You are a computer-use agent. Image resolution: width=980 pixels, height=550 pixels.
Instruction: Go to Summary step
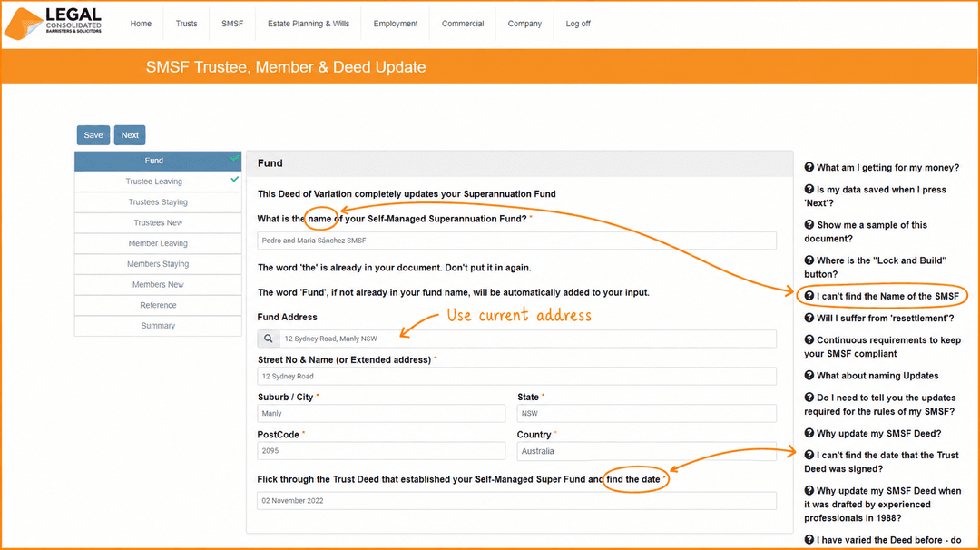pos(158,326)
